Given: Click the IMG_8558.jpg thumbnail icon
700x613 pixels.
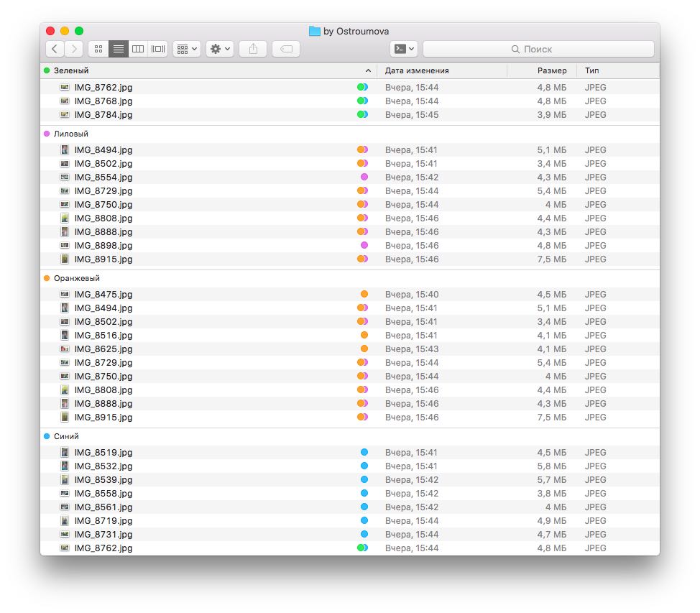Looking at the screenshot, I should (x=65, y=494).
